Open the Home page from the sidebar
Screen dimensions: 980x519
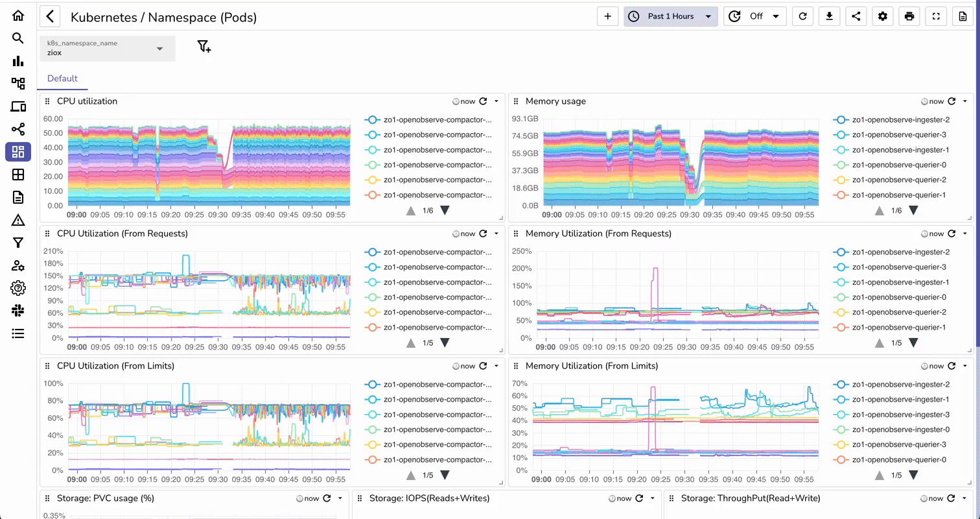tap(17, 16)
